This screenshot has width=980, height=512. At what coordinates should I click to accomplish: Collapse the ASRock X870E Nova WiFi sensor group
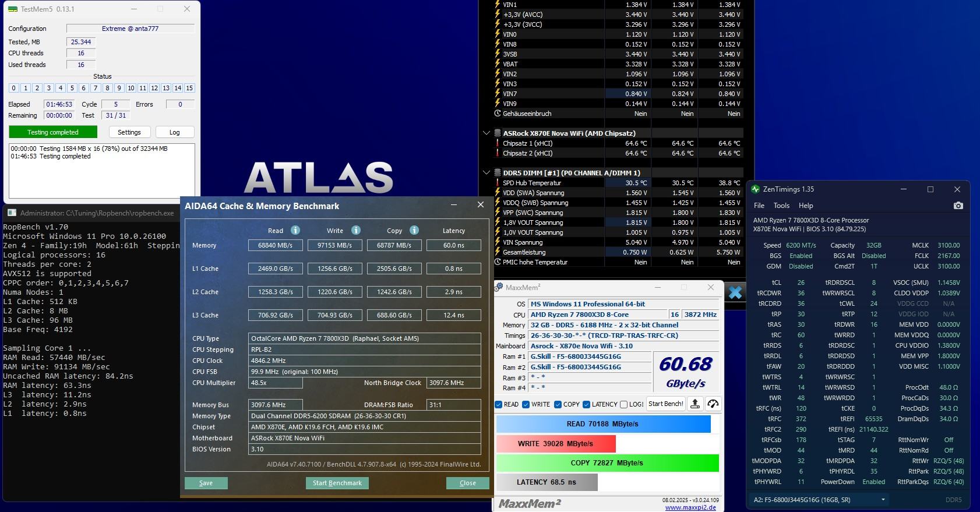click(487, 133)
